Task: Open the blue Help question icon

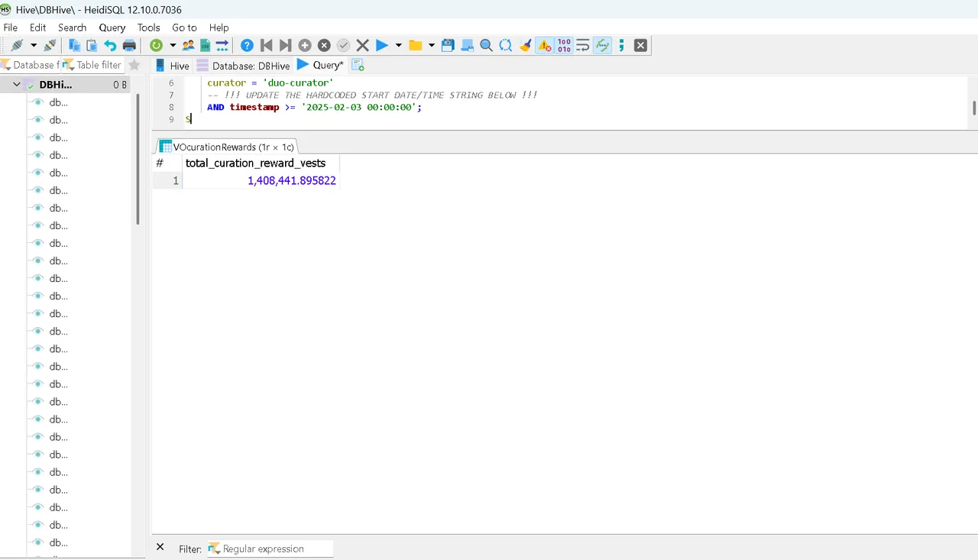Action: (247, 45)
